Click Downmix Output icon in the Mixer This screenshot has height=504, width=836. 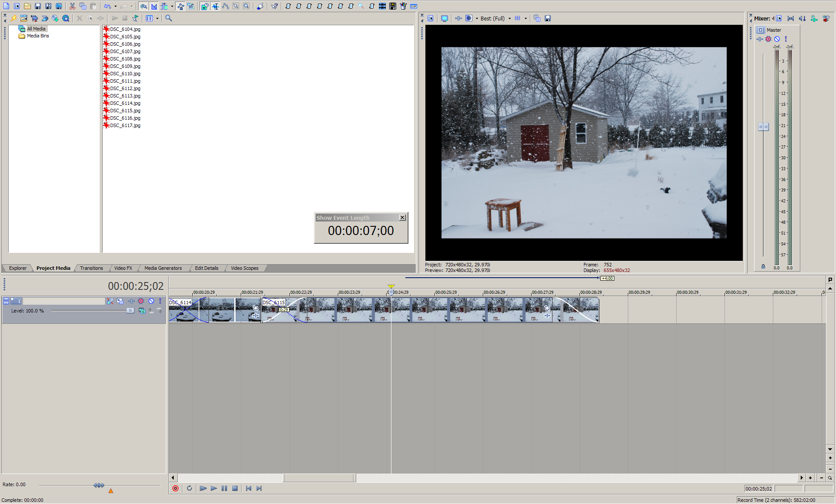[x=791, y=18]
